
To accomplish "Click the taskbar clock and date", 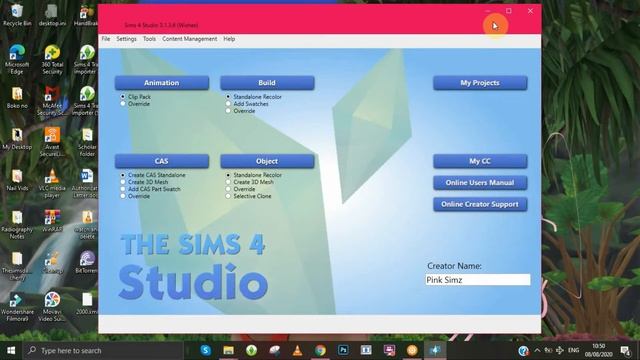I will pyautogui.click(x=598, y=350).
